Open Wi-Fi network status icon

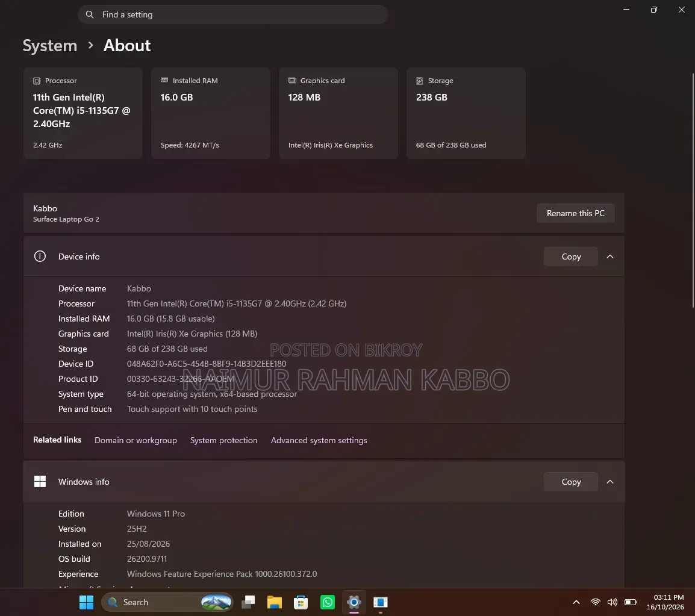595,602
